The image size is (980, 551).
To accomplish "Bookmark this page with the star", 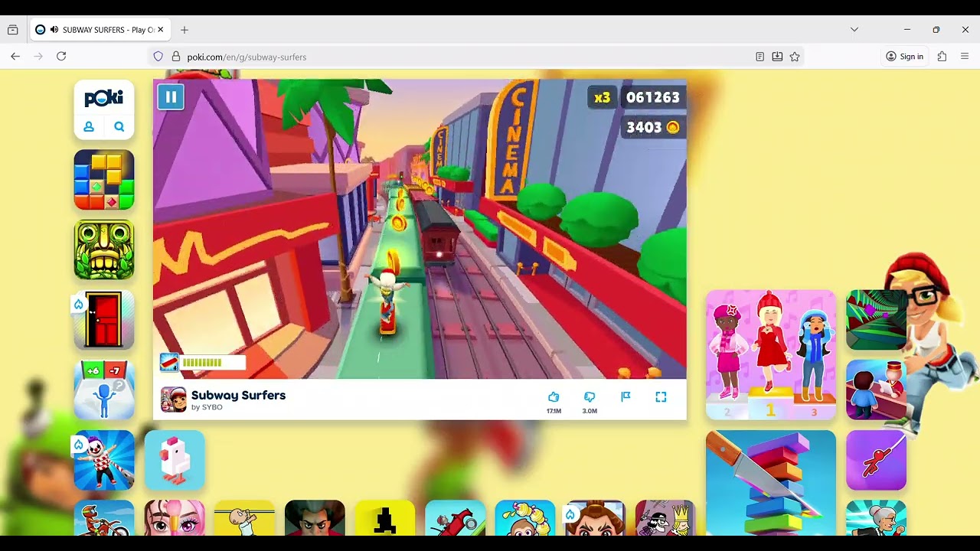I will coord(795,57).
